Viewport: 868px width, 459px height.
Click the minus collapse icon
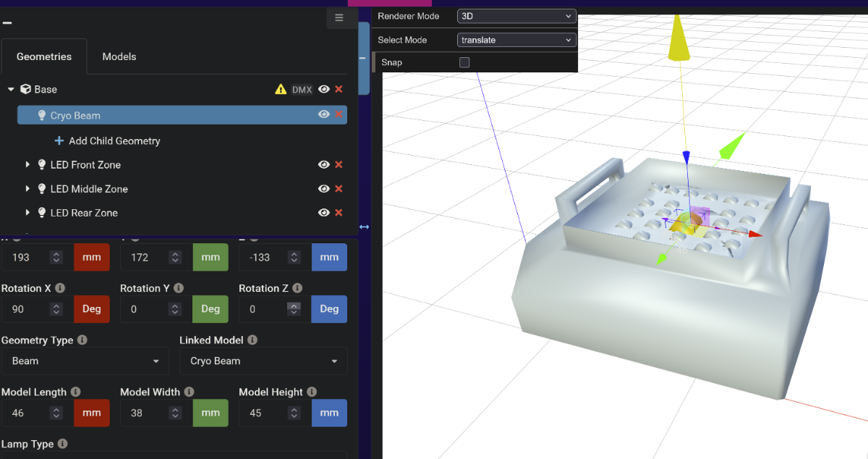(x=7, y=22)
